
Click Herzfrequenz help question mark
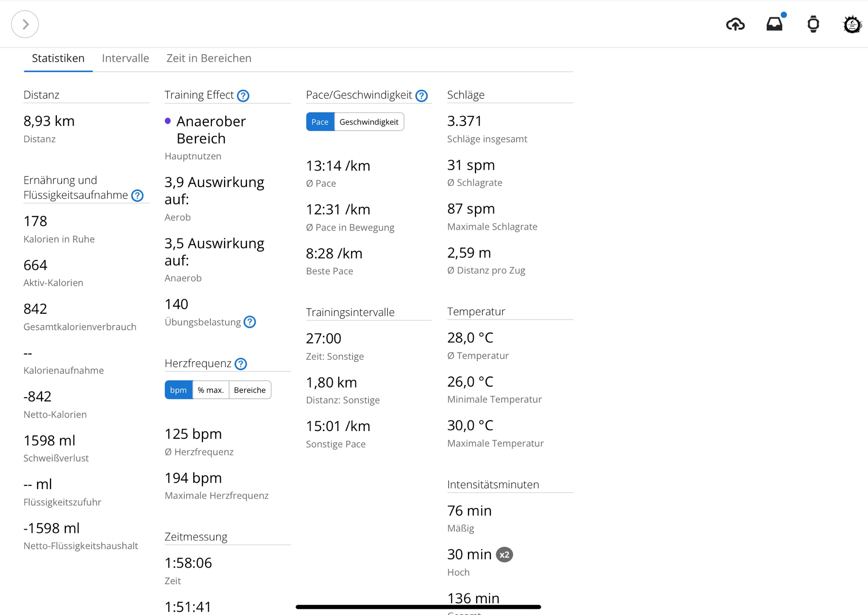[240, 364]
